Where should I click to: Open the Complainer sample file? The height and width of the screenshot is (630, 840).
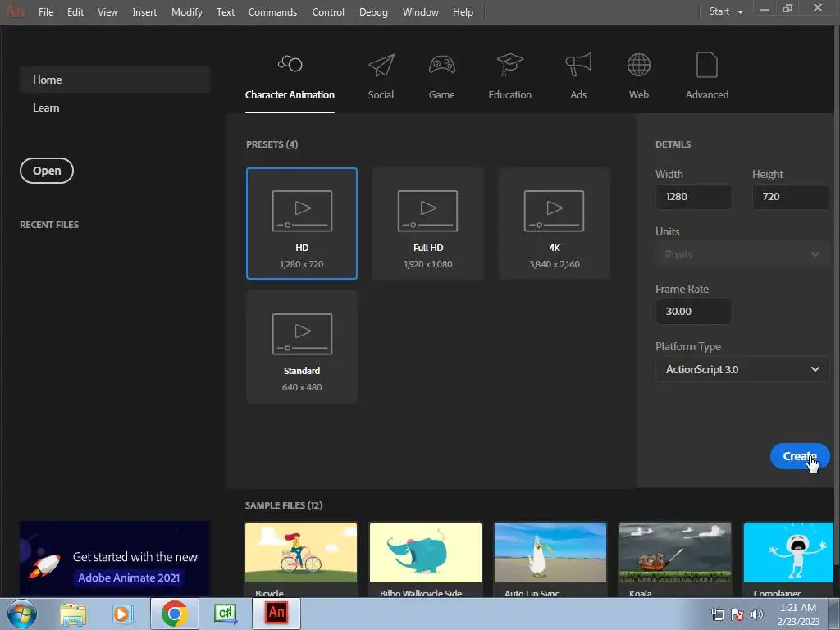[x=788, y=559]
